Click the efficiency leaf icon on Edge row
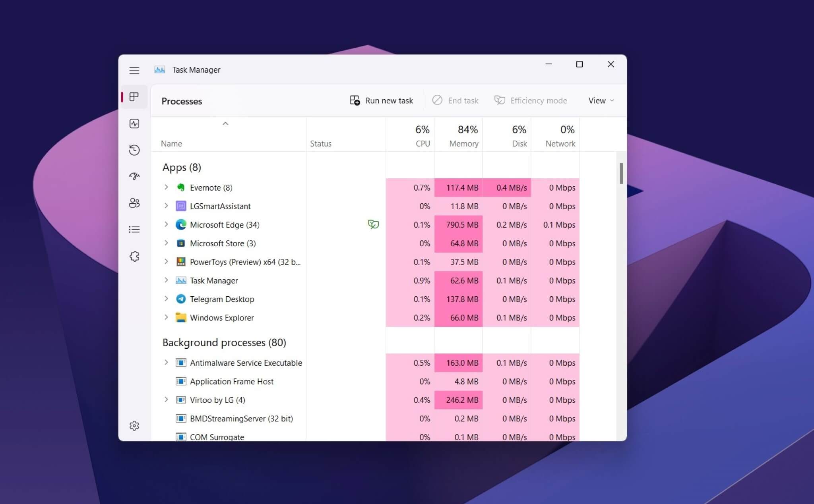 pos(373,224)
